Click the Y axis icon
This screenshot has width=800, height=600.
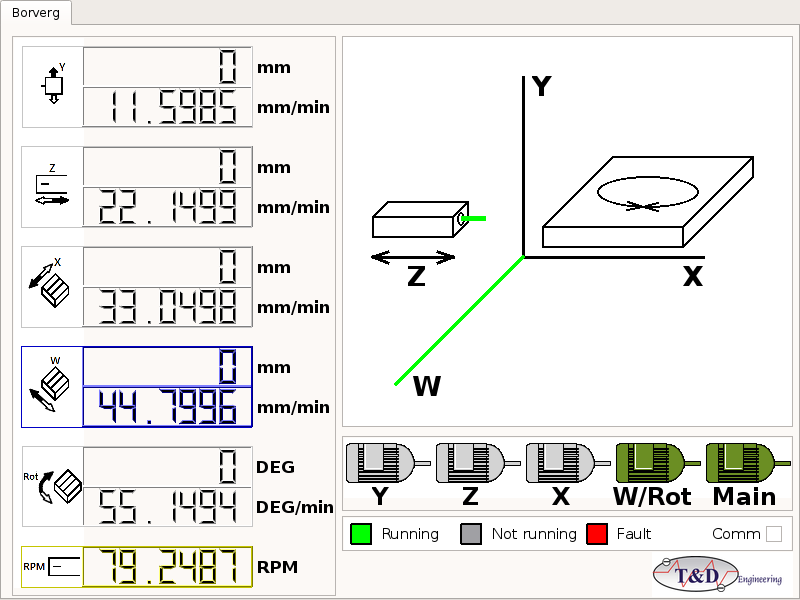(x=52, y=86)
